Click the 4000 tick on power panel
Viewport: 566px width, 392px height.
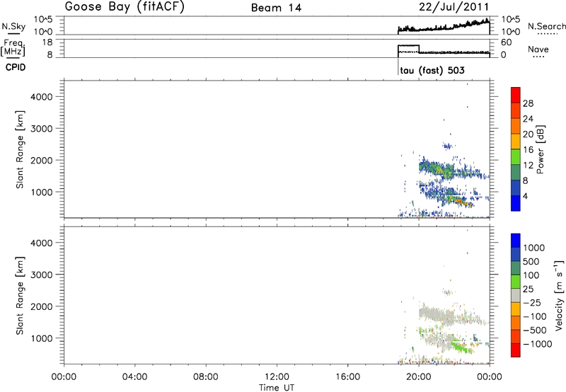coord(41,97)
